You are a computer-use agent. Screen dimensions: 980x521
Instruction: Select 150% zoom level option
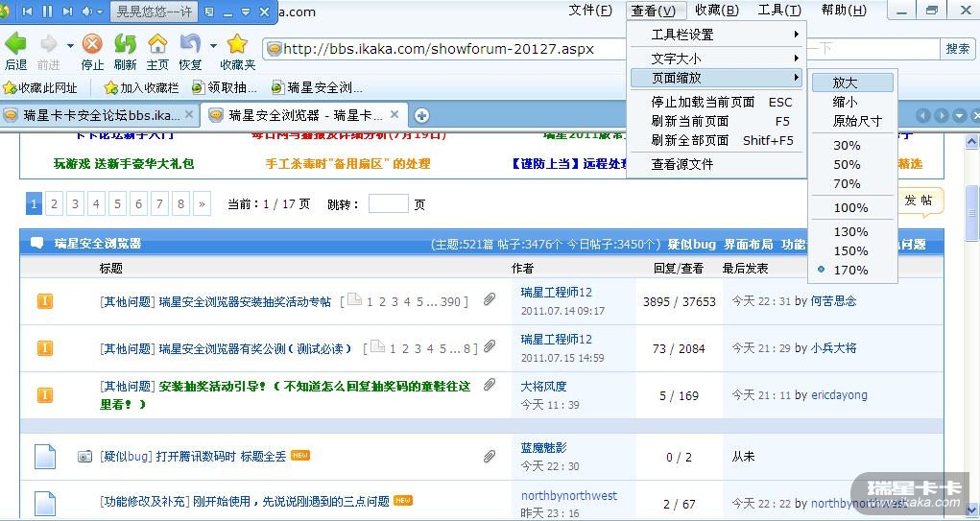(850, 251)
